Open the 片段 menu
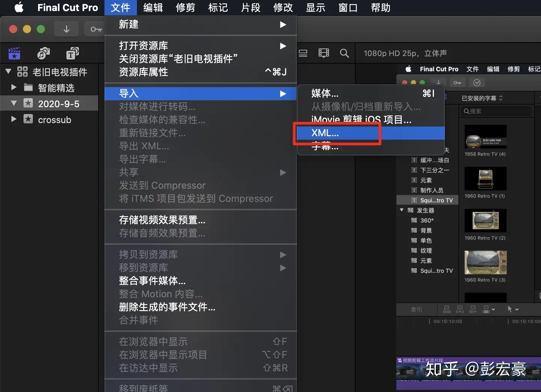Screen dimensions: 541x392 pyautogui.click(x=251, y=8)
